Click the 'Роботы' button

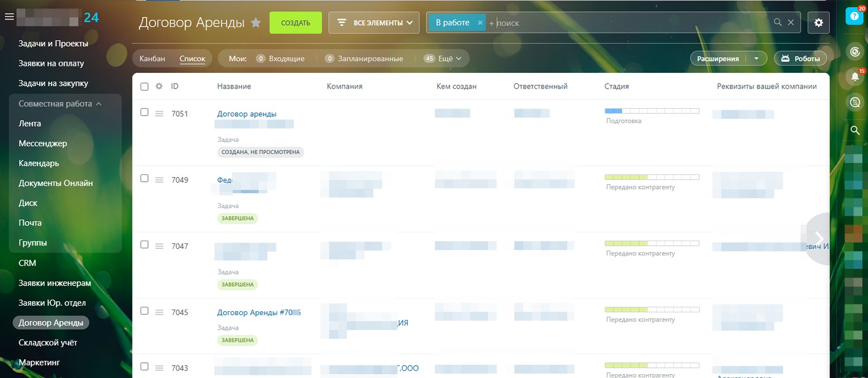(x=800, y=59)
